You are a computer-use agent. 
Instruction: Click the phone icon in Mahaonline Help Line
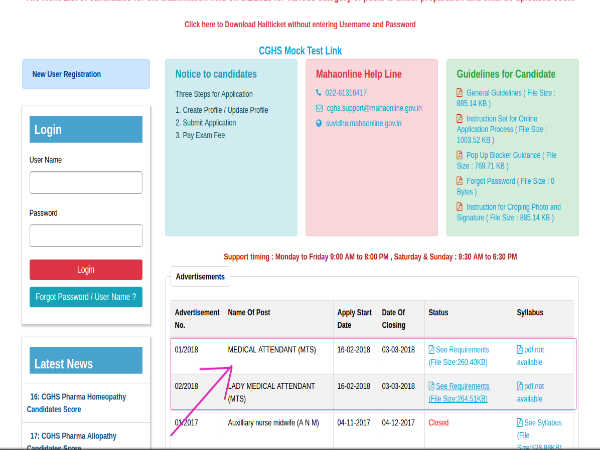pos(318,93)
